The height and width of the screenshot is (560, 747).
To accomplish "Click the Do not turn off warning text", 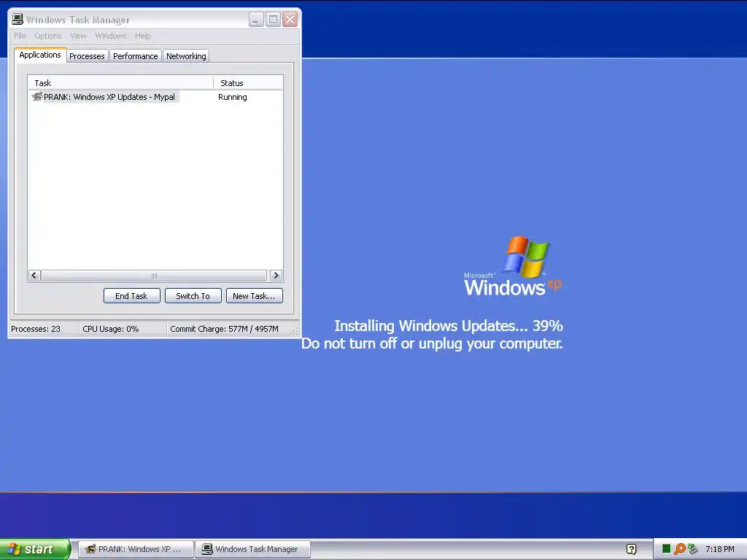I will click(432, 343).
